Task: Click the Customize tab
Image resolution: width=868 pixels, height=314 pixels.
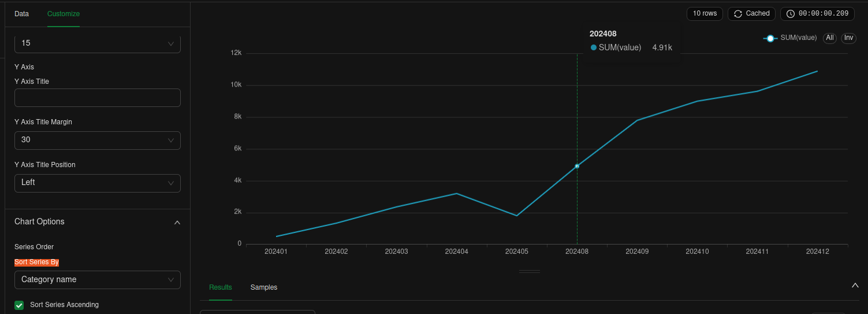Action: (64, 14)
